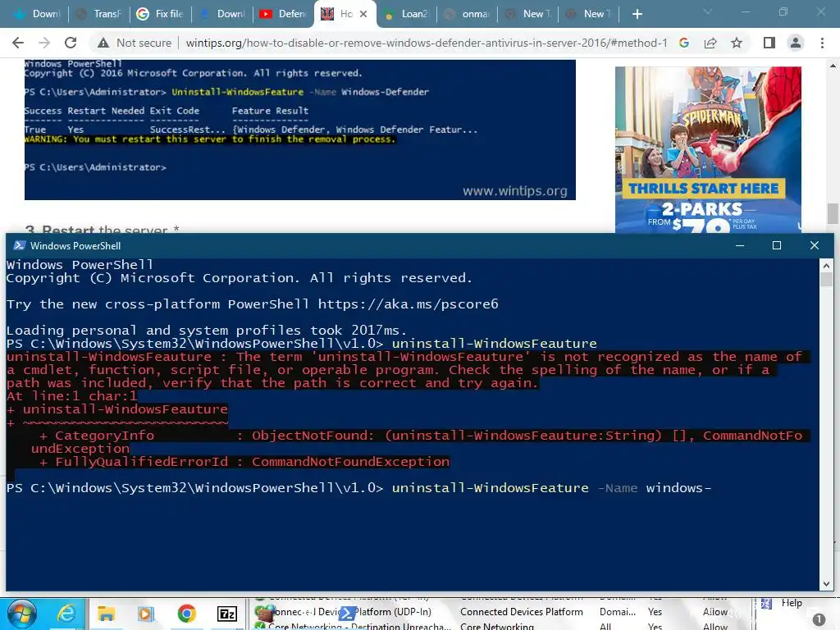Image resolution: width=840 pixels, height=630 pixels.
Task: Switch to the Loan2 tab
Action: pyautogui.click(x=407, y=14)
